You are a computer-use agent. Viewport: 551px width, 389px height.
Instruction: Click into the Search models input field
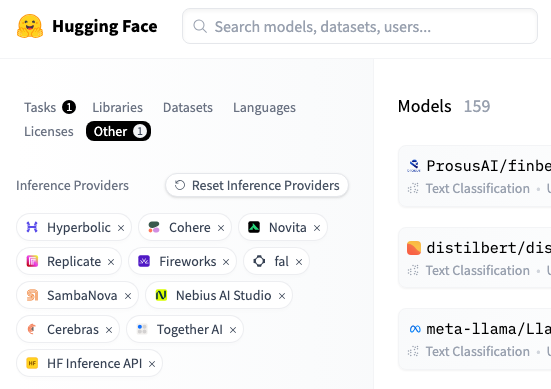[x=360, y=26]
